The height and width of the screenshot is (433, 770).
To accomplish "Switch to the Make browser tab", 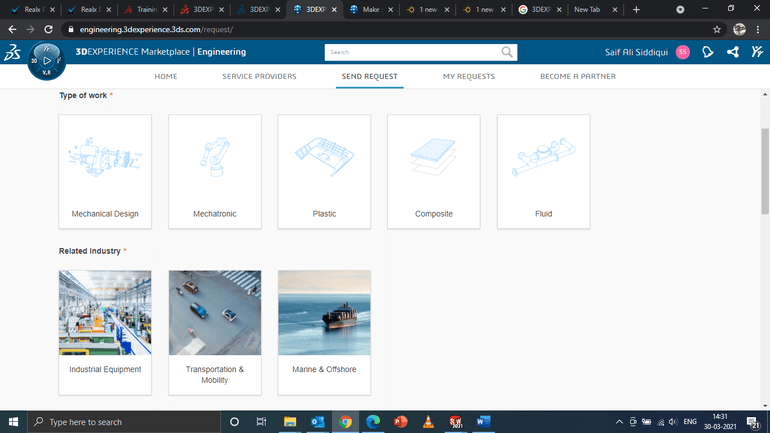I will coord(372,9).
